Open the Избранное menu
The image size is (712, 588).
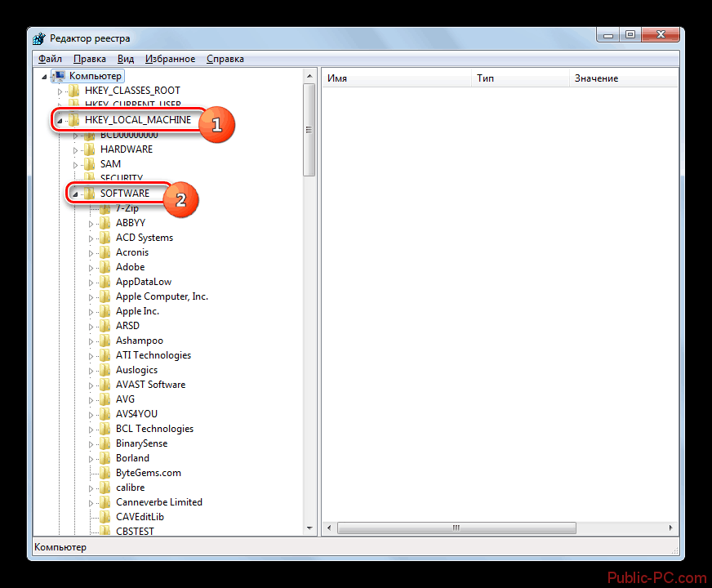[170, 59]
